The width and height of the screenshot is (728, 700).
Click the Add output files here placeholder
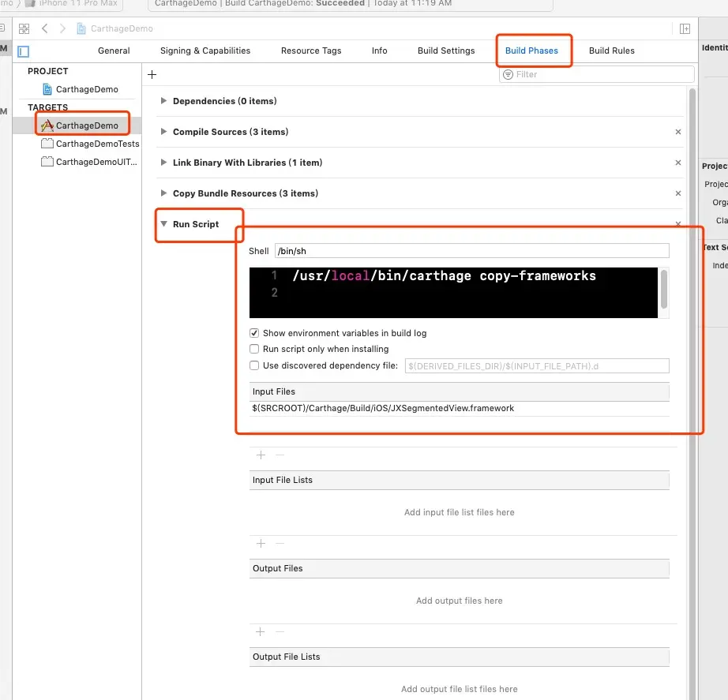460,601
